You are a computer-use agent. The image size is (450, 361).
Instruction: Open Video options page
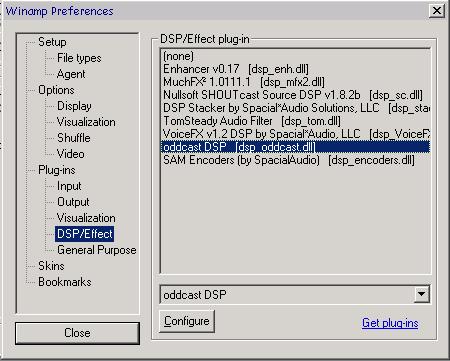70,154
